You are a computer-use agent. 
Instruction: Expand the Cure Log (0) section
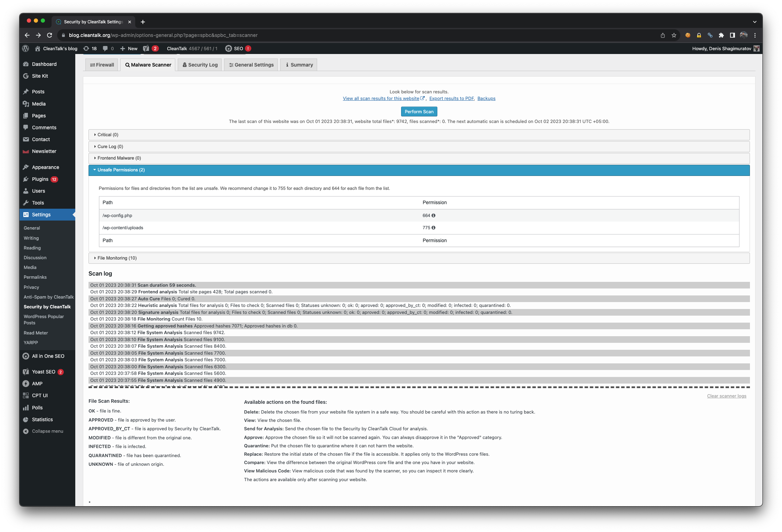(110, 146)
